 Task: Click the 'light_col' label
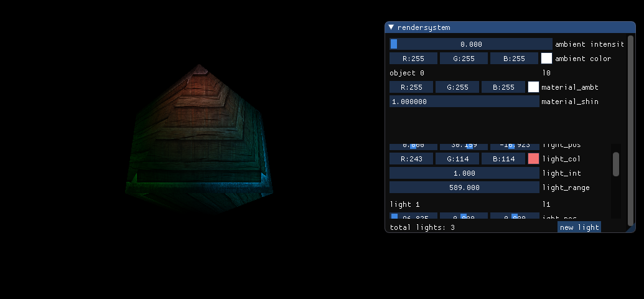pos(561,159)
